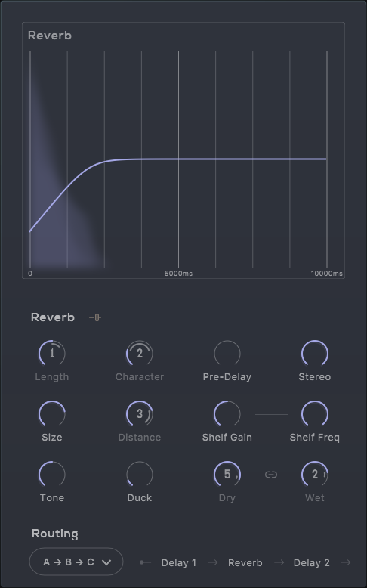Click the Shelf Gain knob
367x588 pixels.
(x=227, y=413)
